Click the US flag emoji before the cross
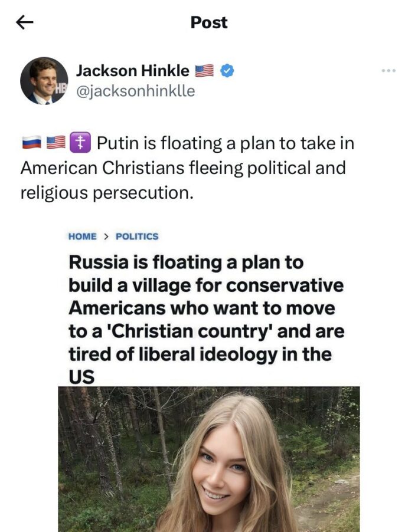 (56, 143)
